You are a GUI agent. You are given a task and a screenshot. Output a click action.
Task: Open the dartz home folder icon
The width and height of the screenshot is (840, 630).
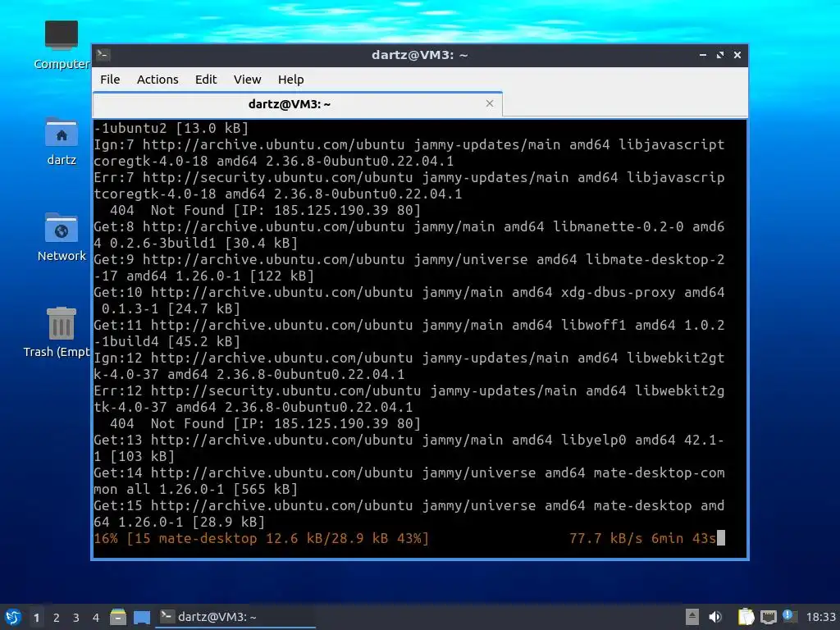61,141
